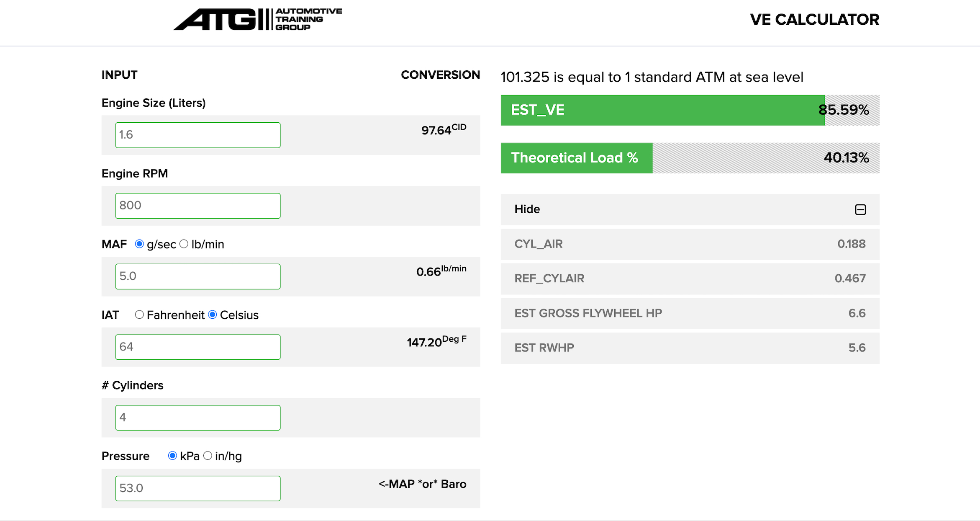
Task: Collapse results with the minus icon
Action: pos(860,209)
